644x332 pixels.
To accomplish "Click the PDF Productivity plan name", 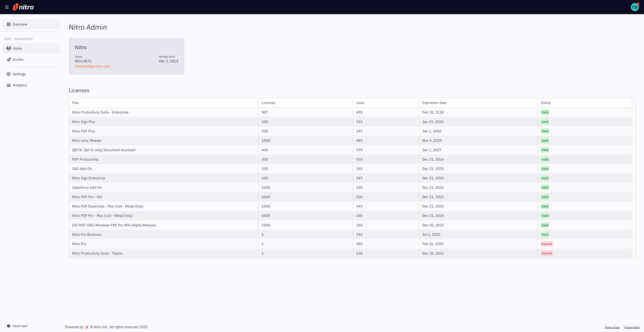I will point(85,159).
